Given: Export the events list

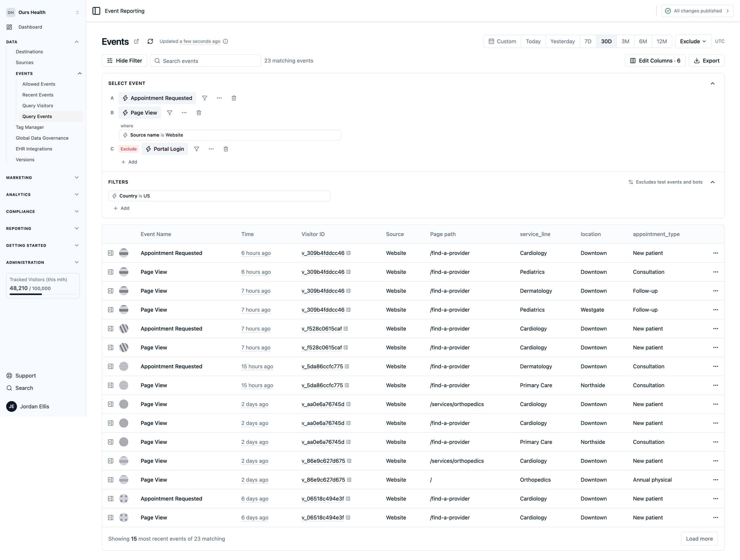Looking at the screenshot, I should click(x=706, y=61).
